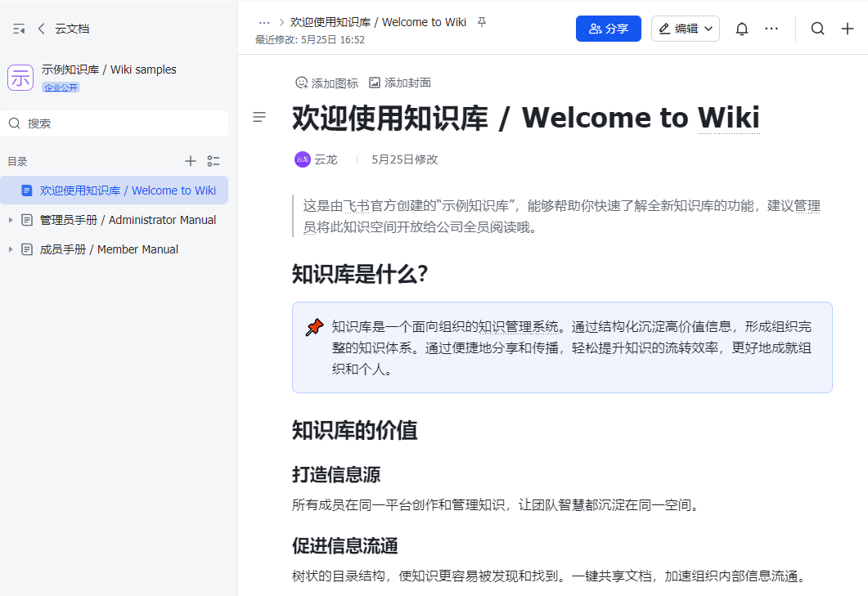Click the sort/view toggle next to 目录

tap(214, 161)
